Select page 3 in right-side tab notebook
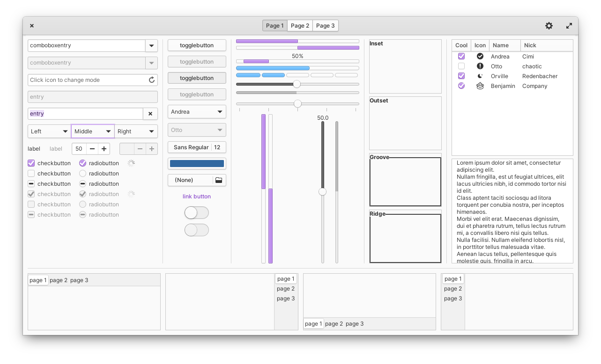This screenshot has width=601, height=364. point(286,298)
